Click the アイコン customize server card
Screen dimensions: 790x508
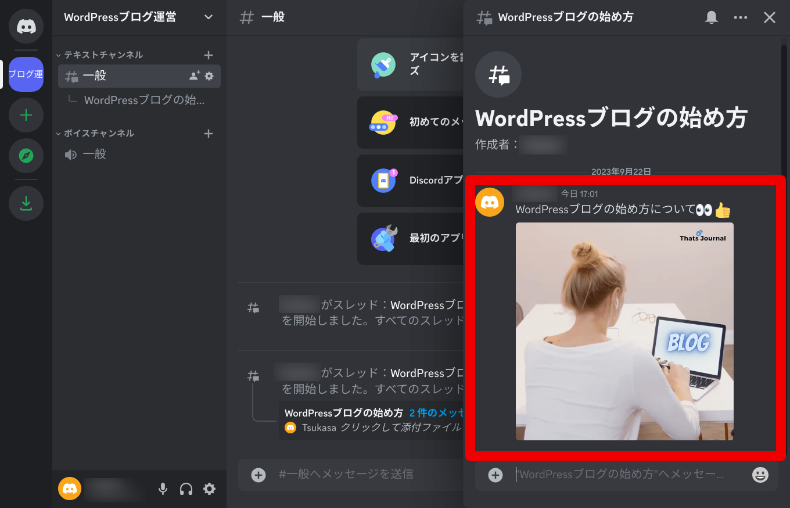tap(410, 65)
